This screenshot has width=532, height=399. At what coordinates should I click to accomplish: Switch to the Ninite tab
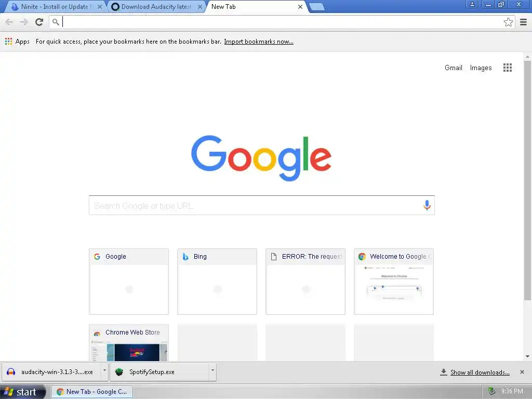(x=56, y=7)
